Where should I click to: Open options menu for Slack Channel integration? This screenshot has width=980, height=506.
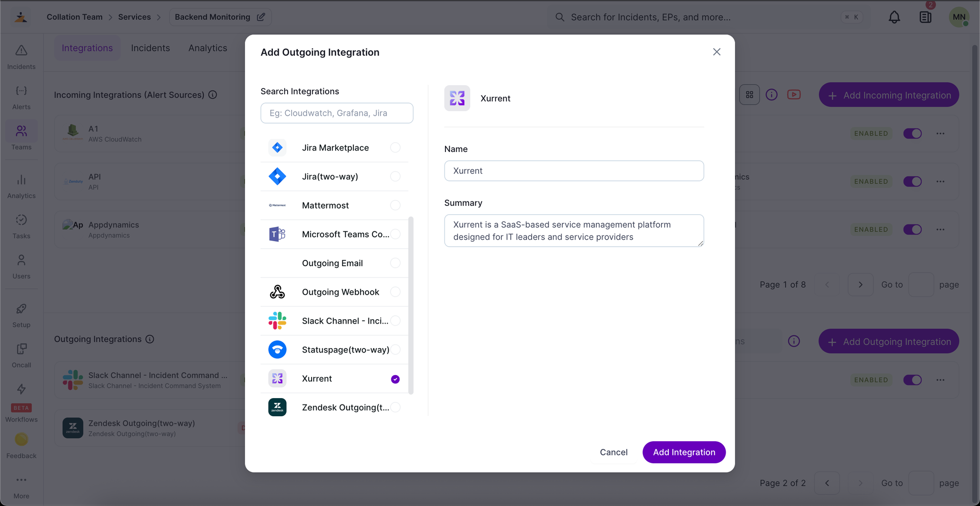(x=940, y=380)
